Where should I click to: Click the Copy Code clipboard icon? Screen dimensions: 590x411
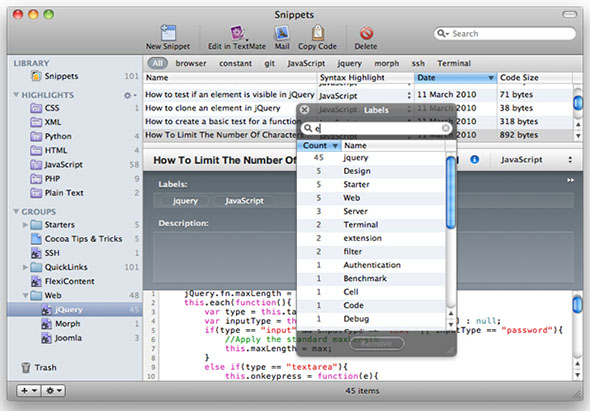(x=318, y=33)
